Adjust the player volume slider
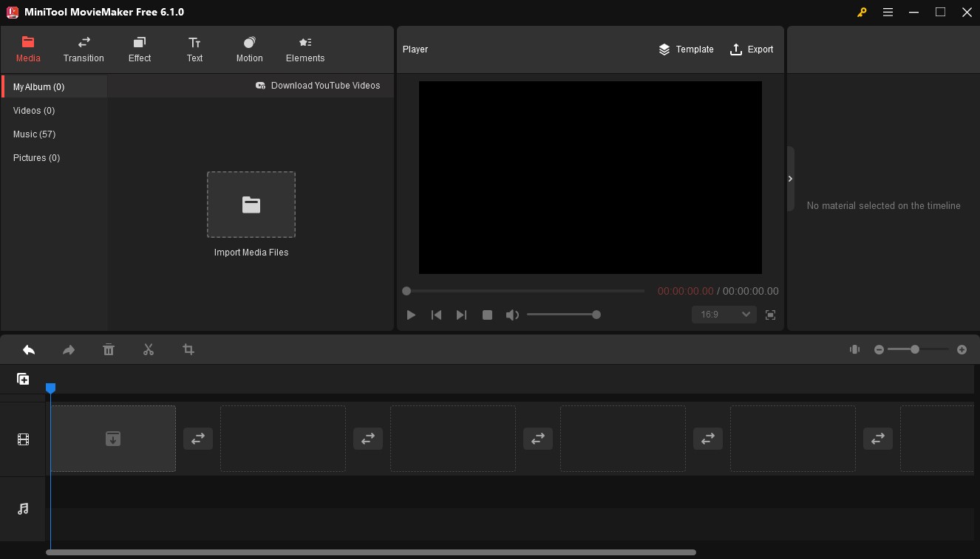 [x=564, y=315]
